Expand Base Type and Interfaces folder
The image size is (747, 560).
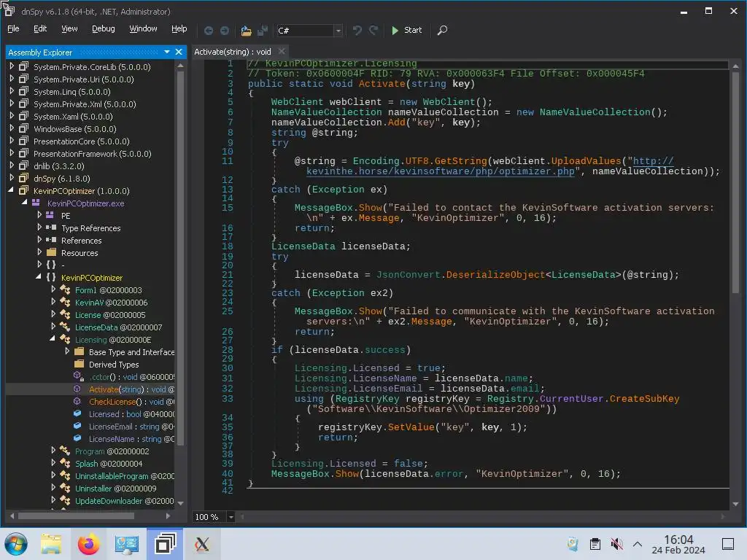[67, 351]
